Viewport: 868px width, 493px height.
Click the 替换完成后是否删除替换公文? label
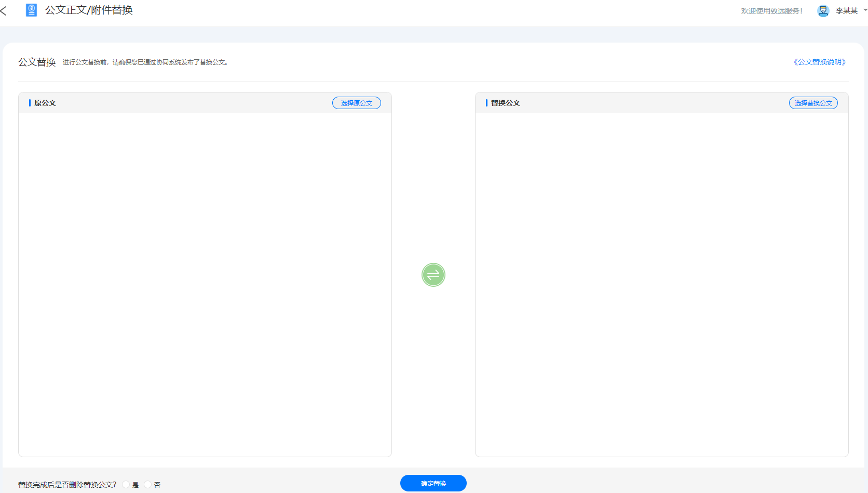tap(67, 485)
